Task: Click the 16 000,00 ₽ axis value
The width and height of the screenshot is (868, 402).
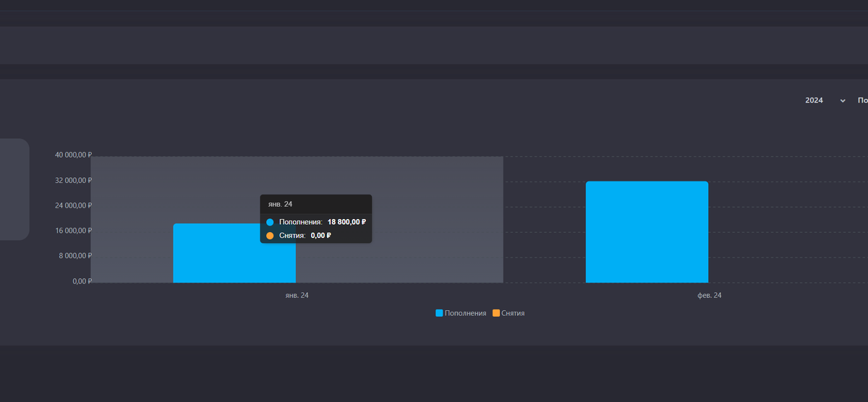Action: 74,231
